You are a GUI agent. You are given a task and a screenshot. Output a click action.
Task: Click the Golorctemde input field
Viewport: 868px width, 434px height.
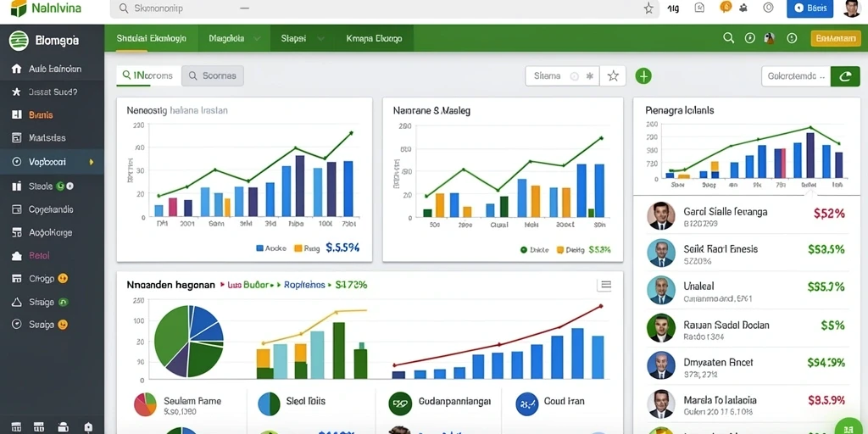[796, 76]
